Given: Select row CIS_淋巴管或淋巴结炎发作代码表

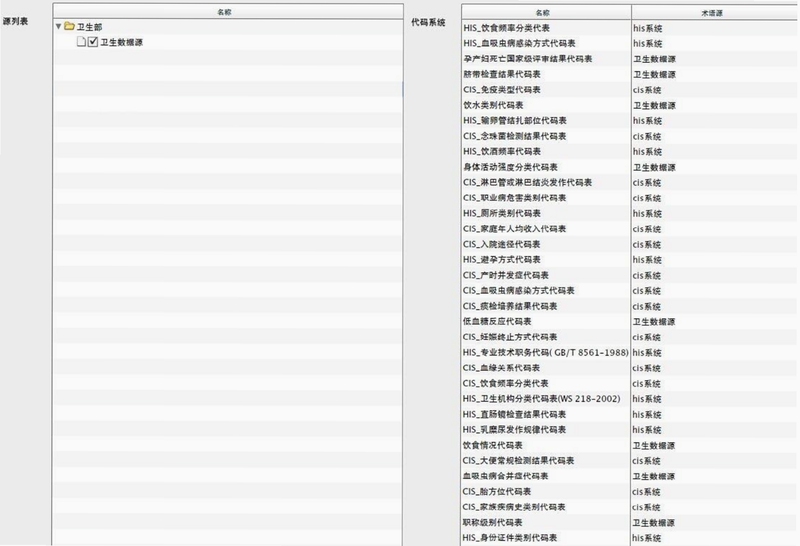Looking at the screenshot, I should [630, 182].
